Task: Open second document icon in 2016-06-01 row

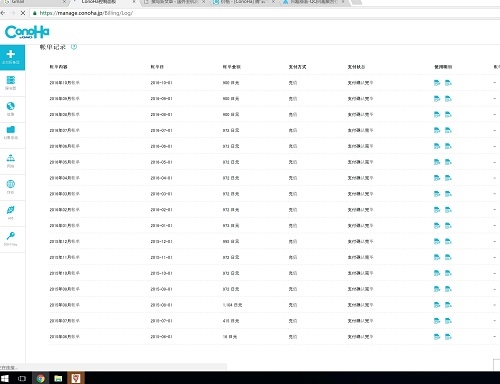Action: click(x=448, y=146)
